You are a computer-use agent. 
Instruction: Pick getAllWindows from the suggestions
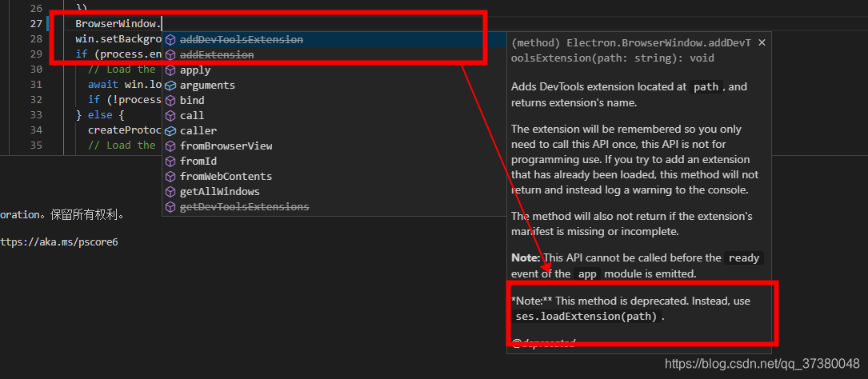(x=334, y=191)
